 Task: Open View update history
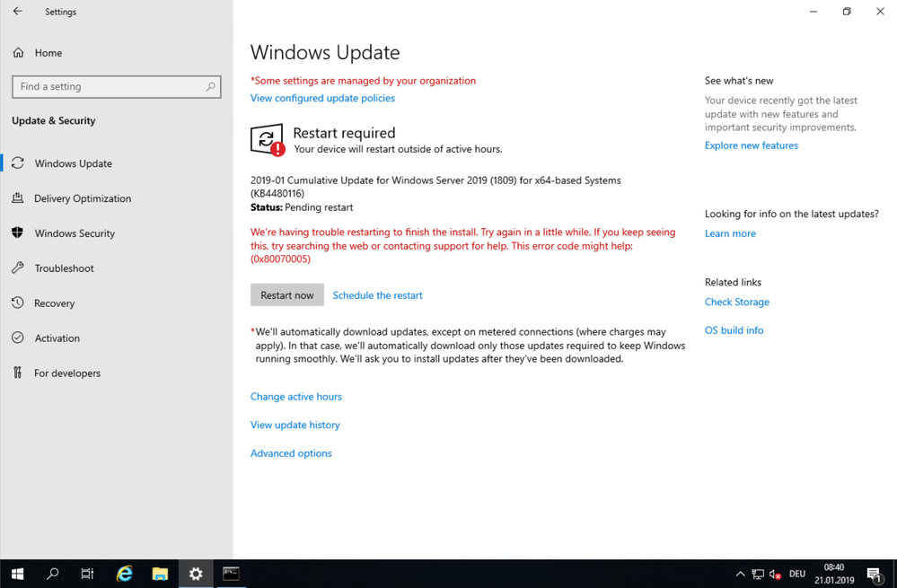pyautogui.click(x=295, y=425)
